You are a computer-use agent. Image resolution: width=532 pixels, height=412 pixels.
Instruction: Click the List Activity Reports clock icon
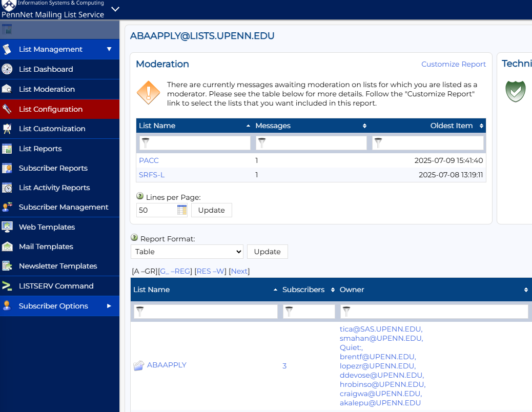point(7,188)
